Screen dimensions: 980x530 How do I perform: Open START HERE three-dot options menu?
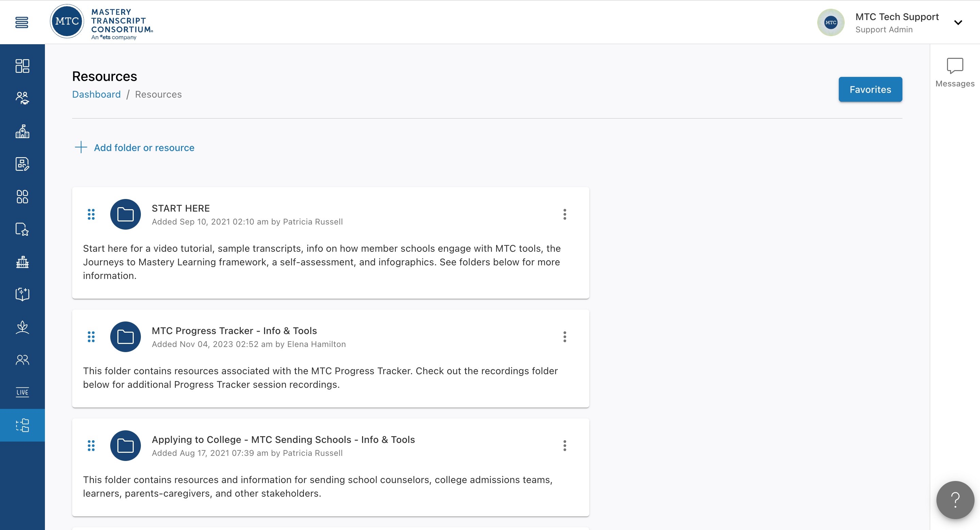[x=565, y=214]
